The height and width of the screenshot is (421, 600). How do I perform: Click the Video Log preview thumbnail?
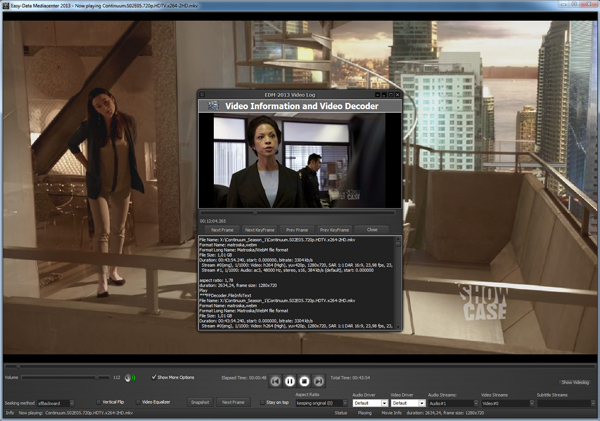coord(300,161)
